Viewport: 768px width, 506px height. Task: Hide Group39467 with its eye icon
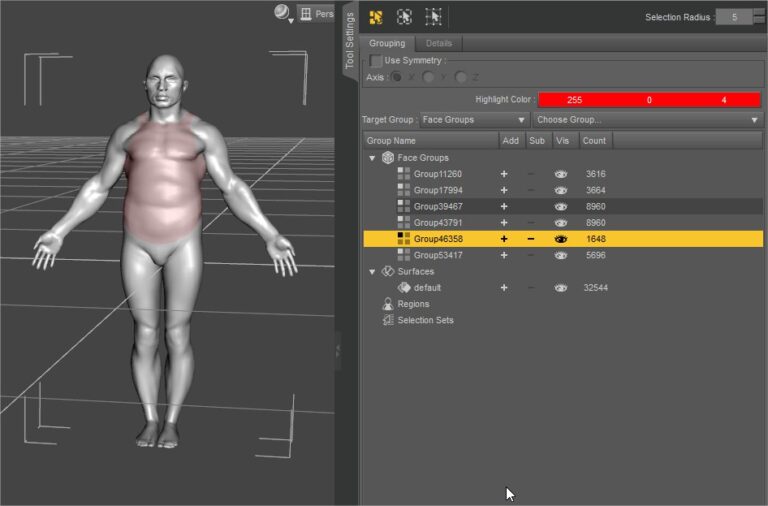click(x=561, y=206)
